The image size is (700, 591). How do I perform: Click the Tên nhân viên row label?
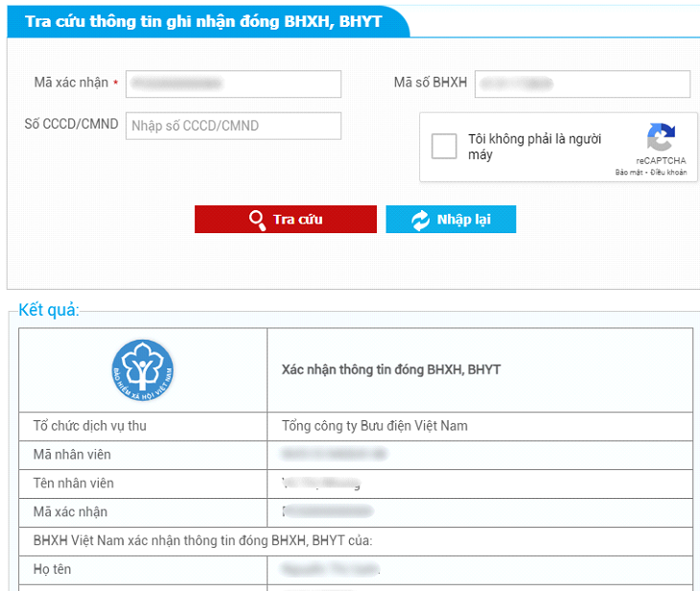pyautogui.click(x=73, y=483)
